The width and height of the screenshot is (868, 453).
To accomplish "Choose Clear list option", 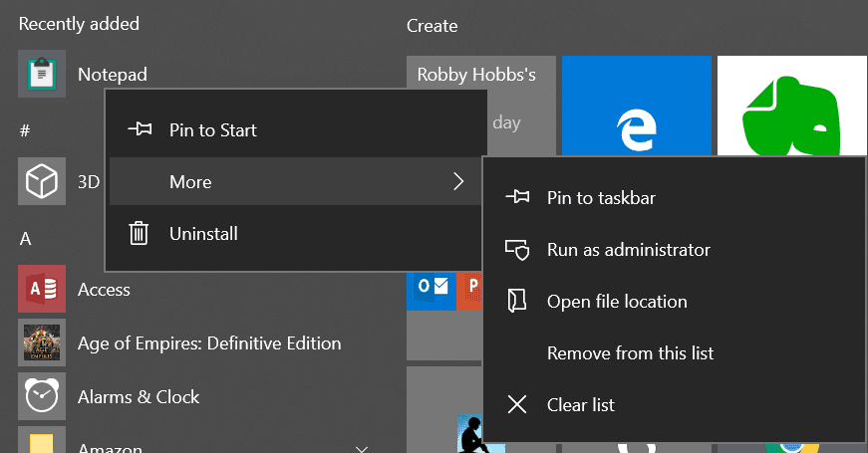I will point(675,405).
